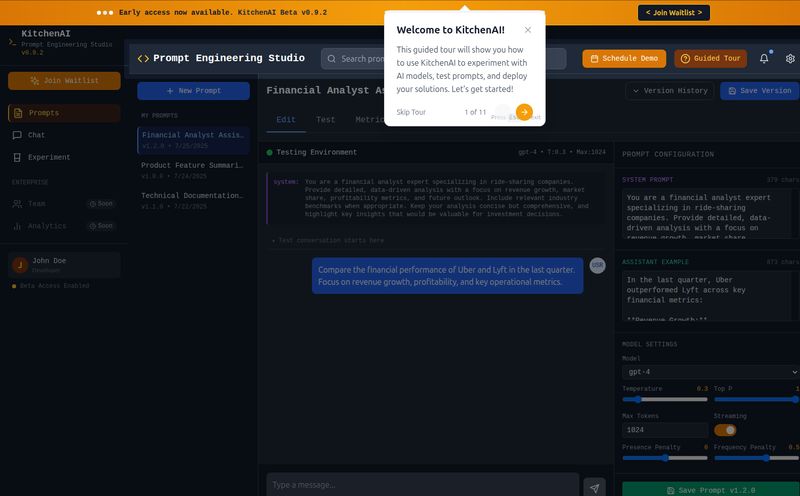Switch to the Edit tab

286,120
